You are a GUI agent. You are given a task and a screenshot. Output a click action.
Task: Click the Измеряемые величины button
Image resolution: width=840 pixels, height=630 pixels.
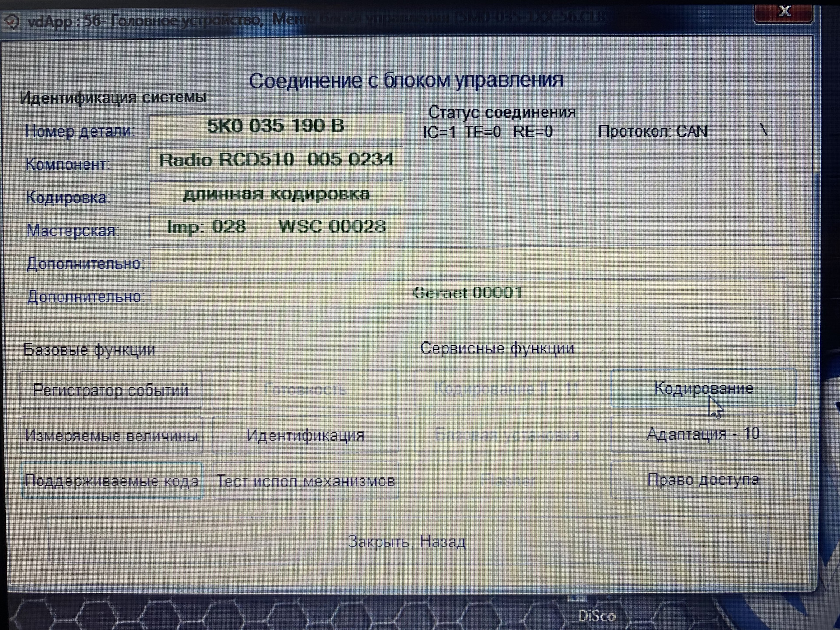[111, 435]
